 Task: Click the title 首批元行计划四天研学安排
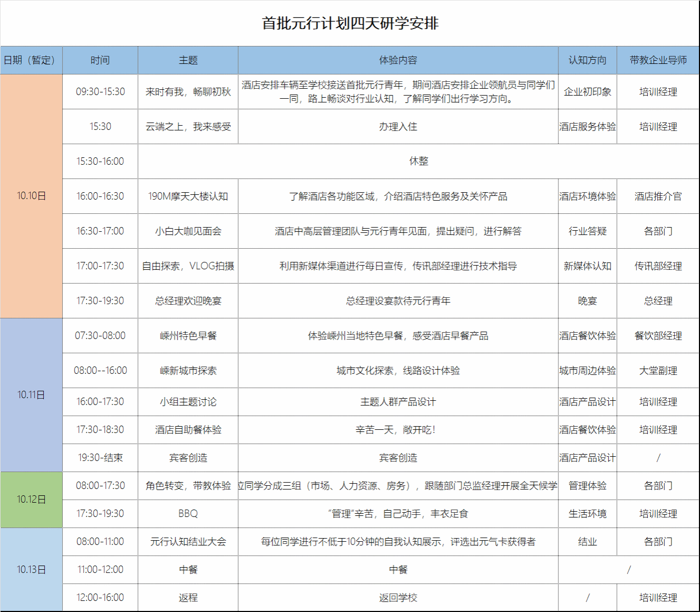pyautogui.click(x=350, y=23)
